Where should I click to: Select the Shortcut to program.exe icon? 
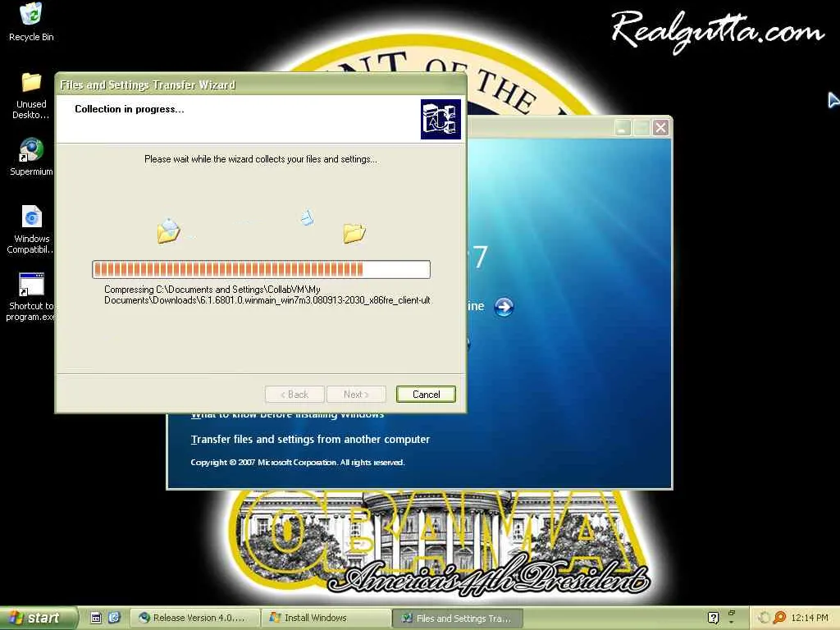pos(31,296)
